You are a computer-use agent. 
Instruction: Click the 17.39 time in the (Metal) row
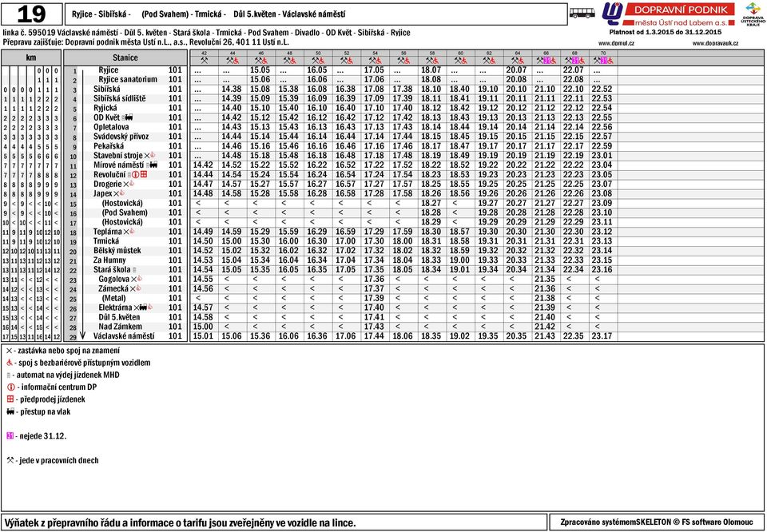(x=374, y=298)
